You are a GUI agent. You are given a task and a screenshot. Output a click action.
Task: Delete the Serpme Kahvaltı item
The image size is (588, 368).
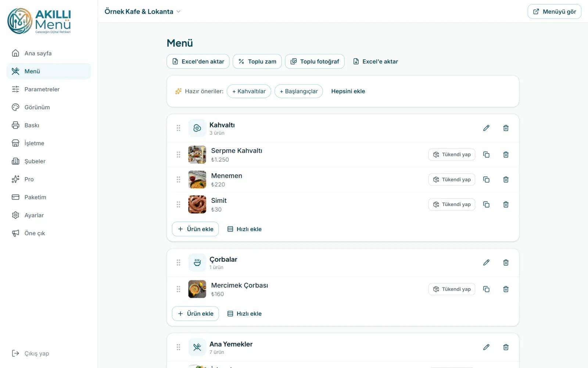[x=506, y=155]
